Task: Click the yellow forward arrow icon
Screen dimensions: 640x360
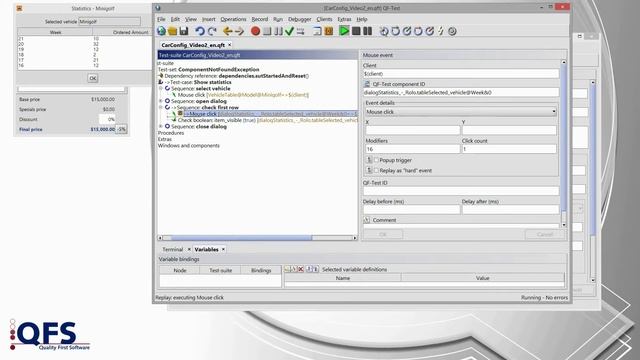Action: tap(239, 31)
